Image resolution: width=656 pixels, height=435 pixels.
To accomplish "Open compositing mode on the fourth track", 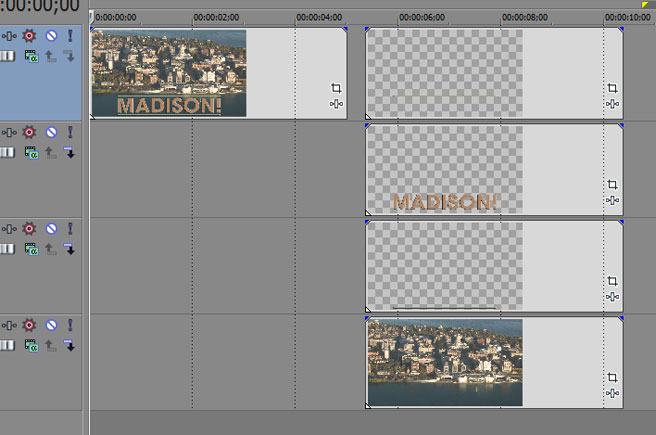I will [x=31, y=345].
